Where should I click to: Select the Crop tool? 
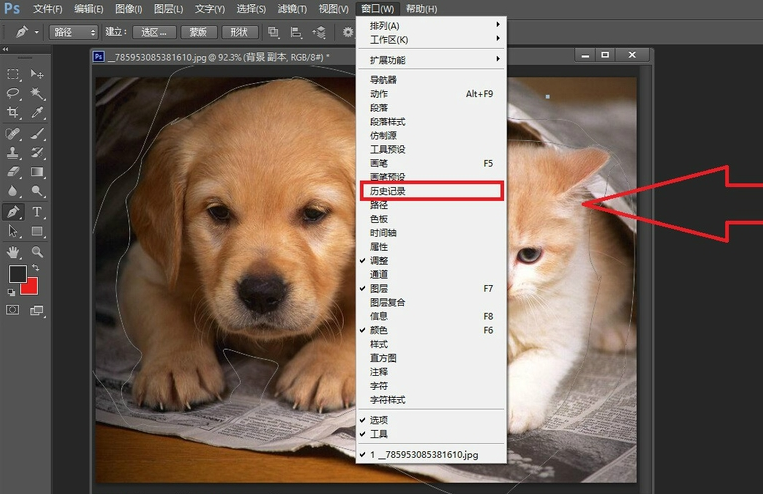[x=13, y=112]
